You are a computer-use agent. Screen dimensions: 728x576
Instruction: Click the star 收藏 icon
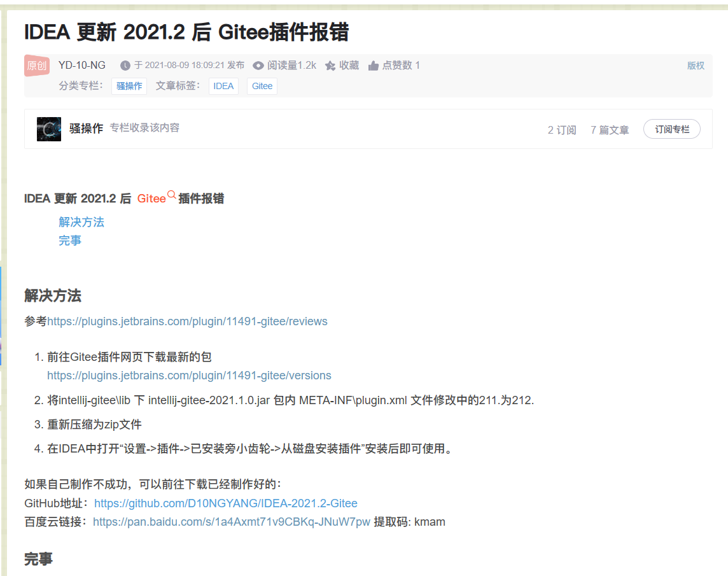330,66
